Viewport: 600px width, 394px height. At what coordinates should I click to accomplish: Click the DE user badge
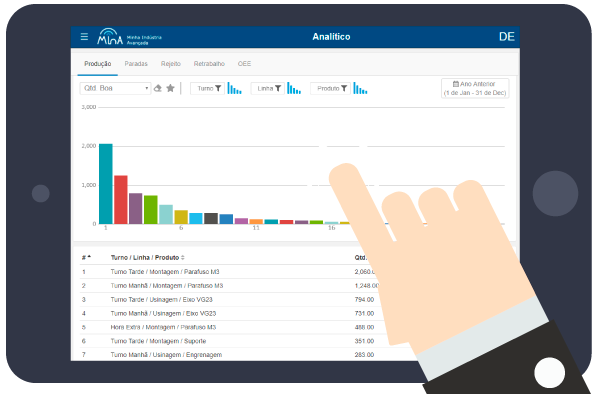(x=507, y=37)
